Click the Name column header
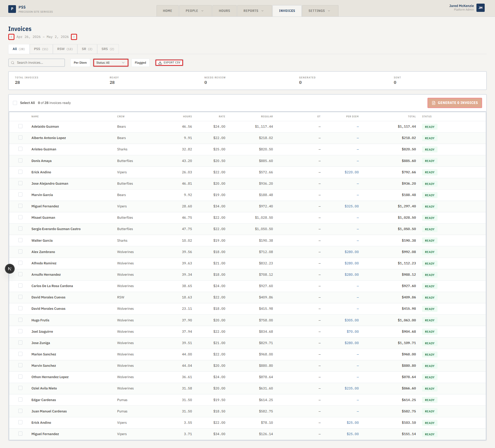The image size is (495, 448). click(x=35, y=117)
